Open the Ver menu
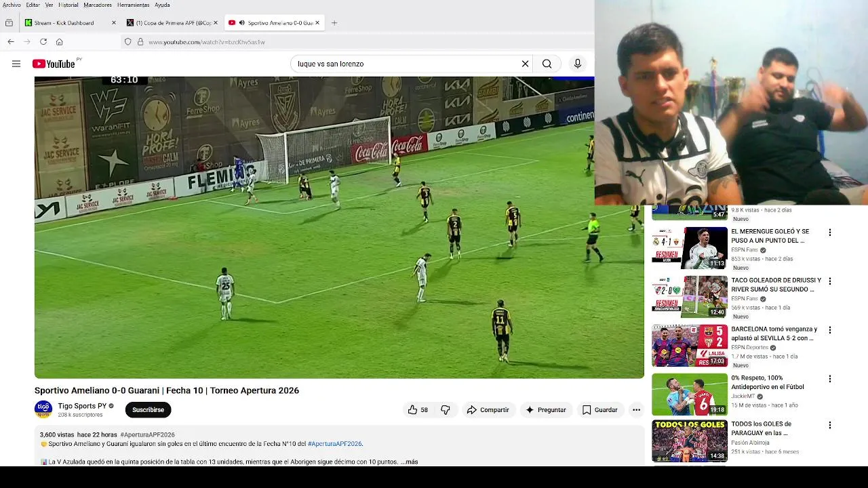Screen dimensions: 868x488 (50, 5)
